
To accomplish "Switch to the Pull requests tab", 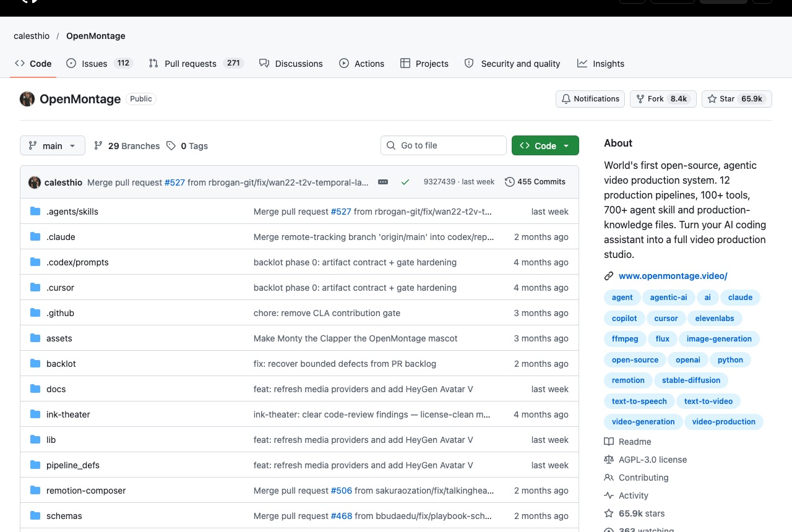I will click(196, 64).
